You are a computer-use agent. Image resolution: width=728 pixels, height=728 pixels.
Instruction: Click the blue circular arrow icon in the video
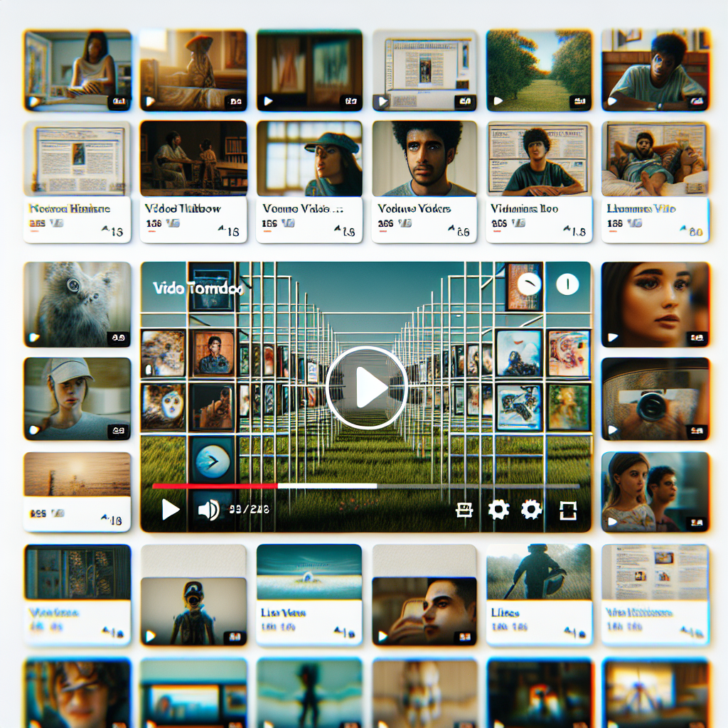pos(212,463)
